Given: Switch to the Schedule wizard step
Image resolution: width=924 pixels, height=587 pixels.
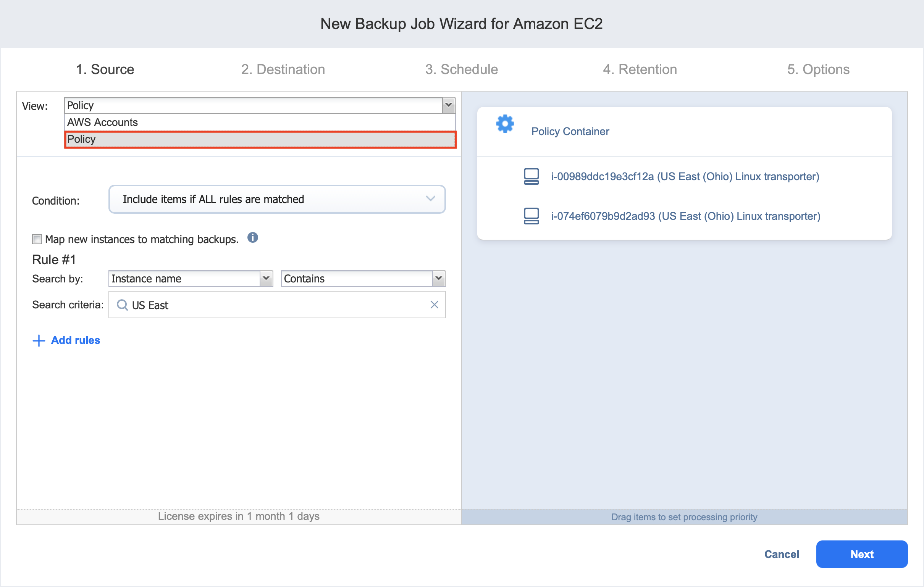Looking at the screenshot, I should [461, 69].
